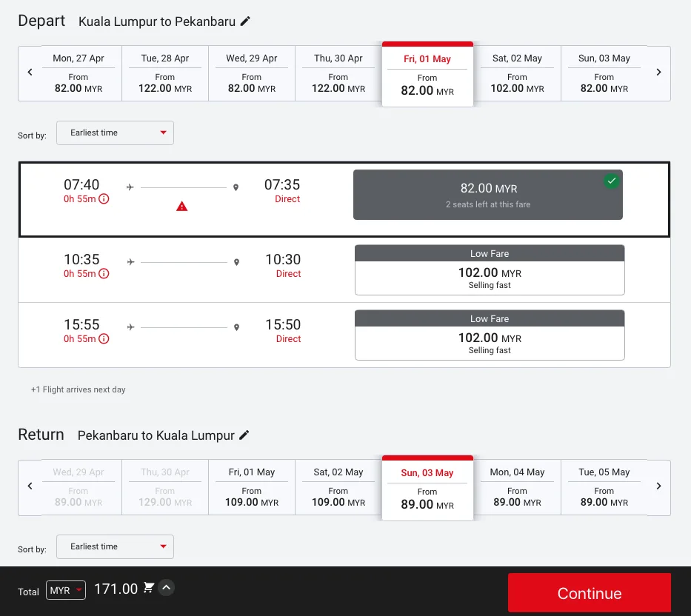Image resolution: width=691 pixels, height=616 pixels.
Task: Deselect the checked 82.00 MYR fare
Action: (487, 195)
